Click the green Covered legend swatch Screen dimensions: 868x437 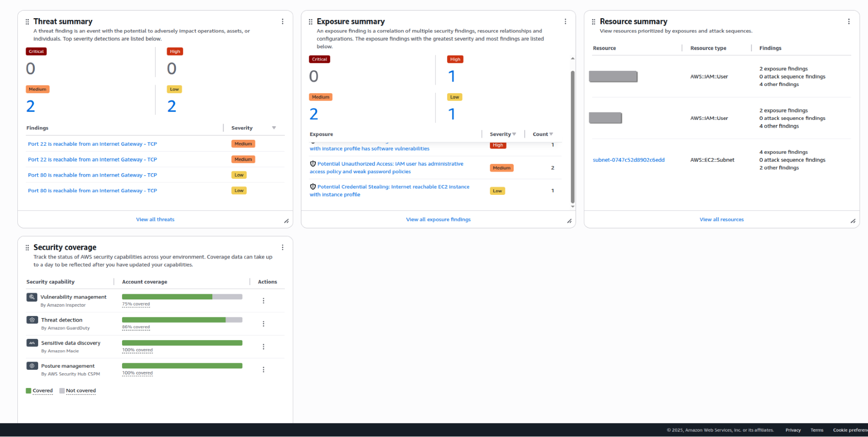click(x=28, y=390)
